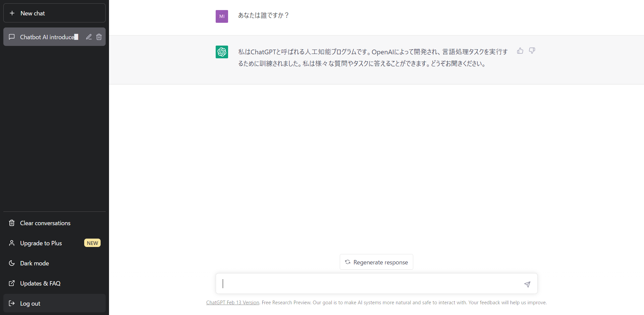Focus the message input field

(369, 284)
